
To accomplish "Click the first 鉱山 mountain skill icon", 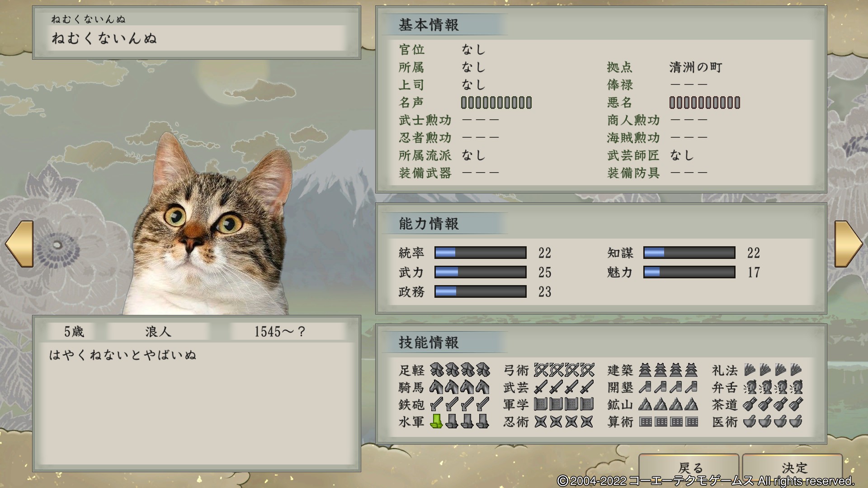I will pos(645,404).
